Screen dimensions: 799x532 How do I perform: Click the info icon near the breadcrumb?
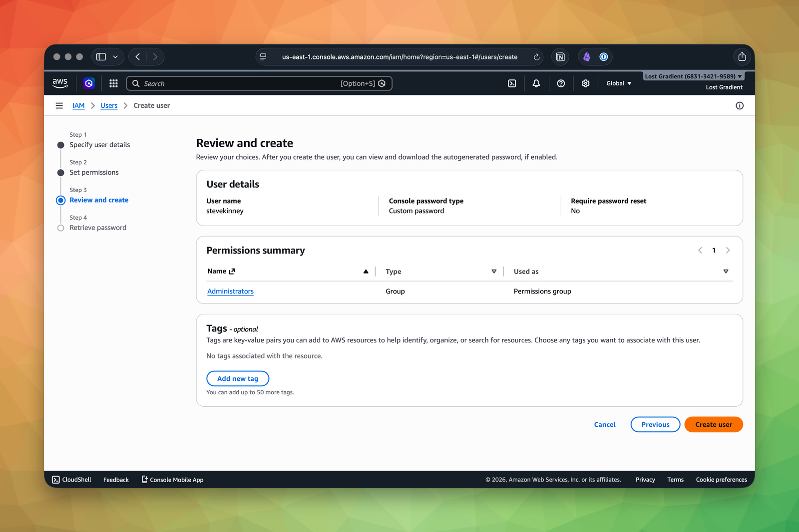740,105
